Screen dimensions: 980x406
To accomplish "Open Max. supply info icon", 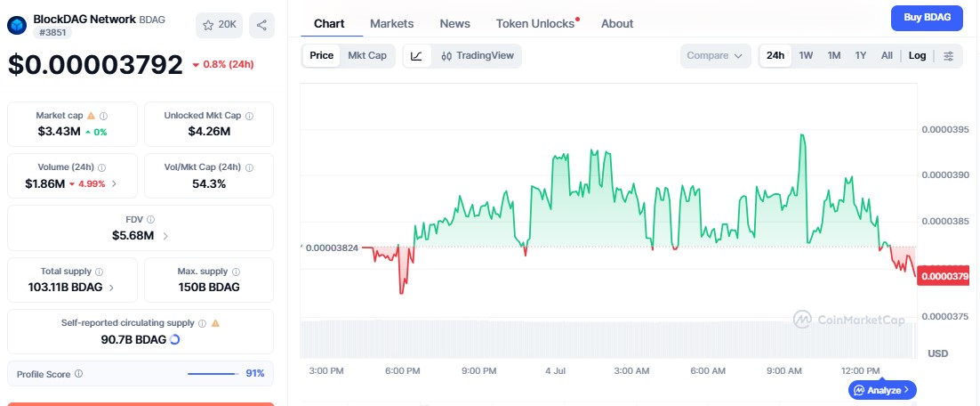I will pos(237,272).
